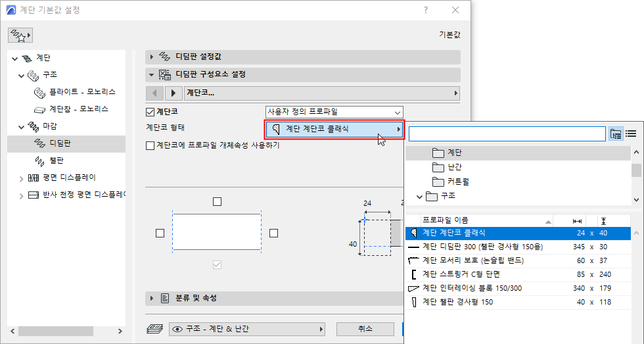Click 평면 디스플레이 tree icon
Viewport: 644px width, 344px height.
(x=34, y=178)
